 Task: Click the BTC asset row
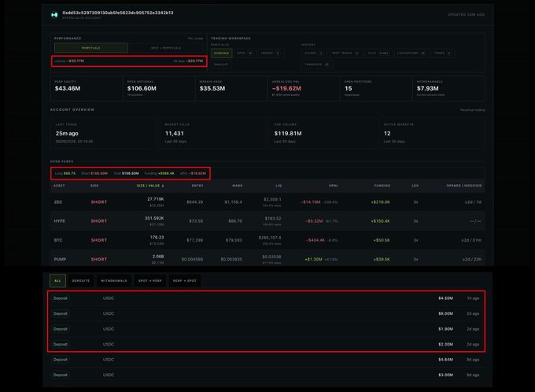(267, 240)
